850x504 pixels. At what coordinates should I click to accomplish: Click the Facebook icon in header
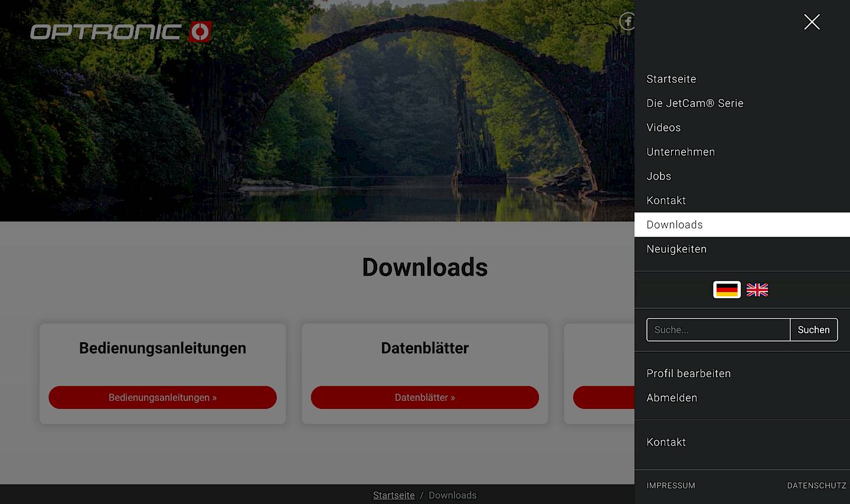pos(626,22)
